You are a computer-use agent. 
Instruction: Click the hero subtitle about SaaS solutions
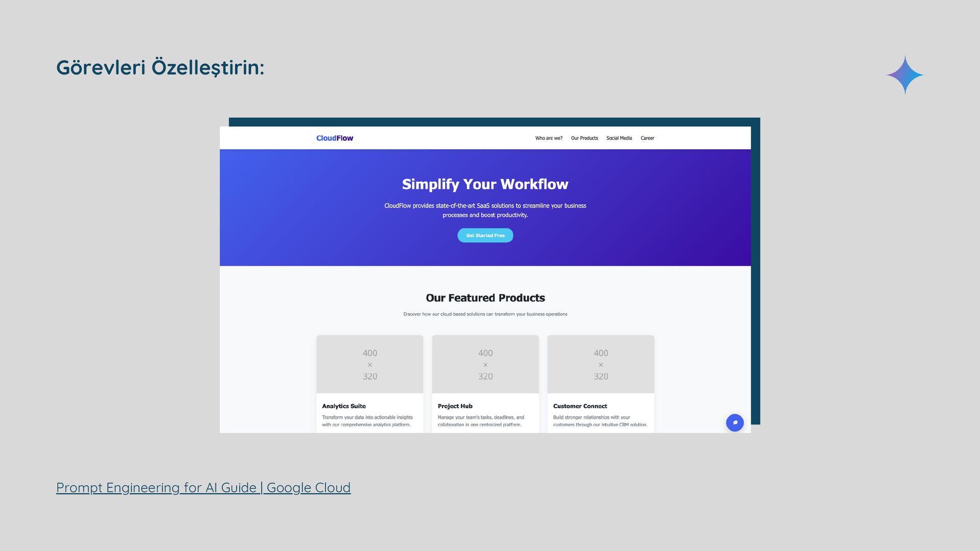[485, 210]
